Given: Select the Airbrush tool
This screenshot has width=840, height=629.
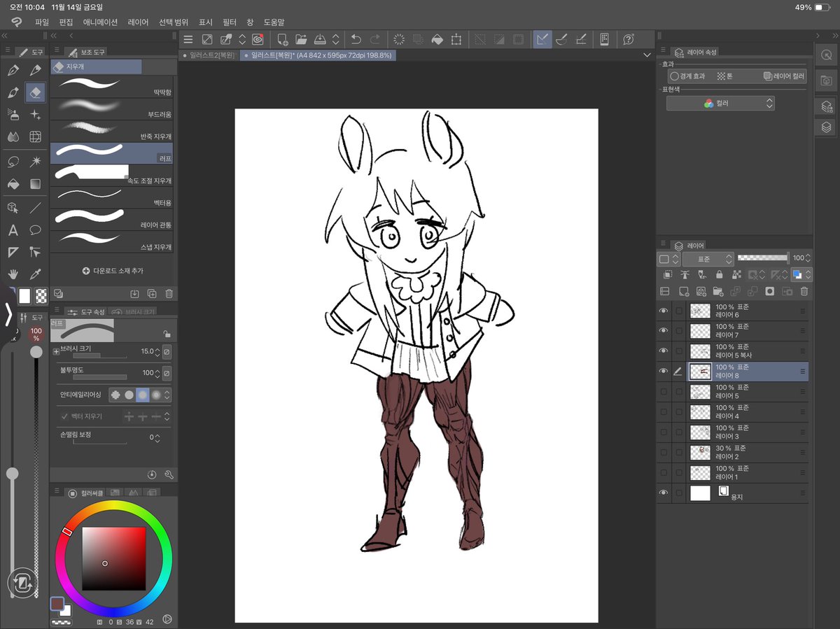Looking at the screenshot, I should (13, 115).
